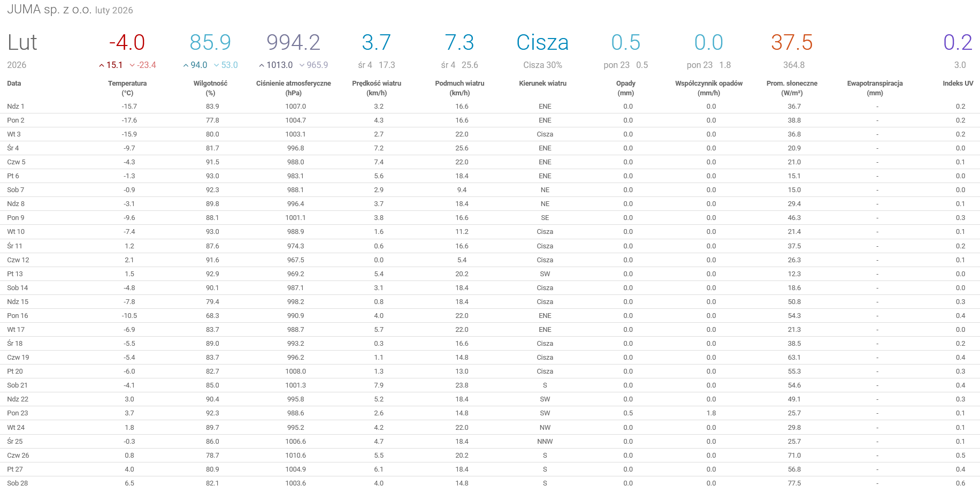Viewport: 980px width, 493px height.
Task: Click the down arrow beside min humidity 53.0
Action: click(216, 65)
